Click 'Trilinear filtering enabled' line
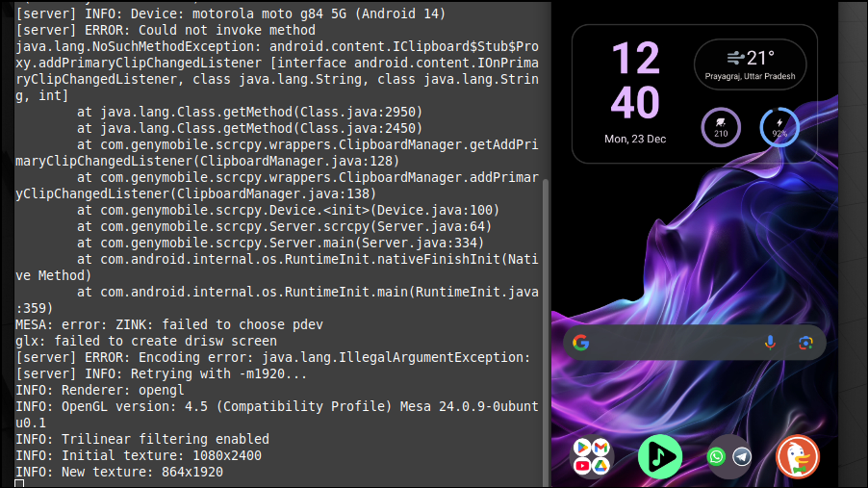The width and height of the screenshot is (868, 488). (142, 439)
